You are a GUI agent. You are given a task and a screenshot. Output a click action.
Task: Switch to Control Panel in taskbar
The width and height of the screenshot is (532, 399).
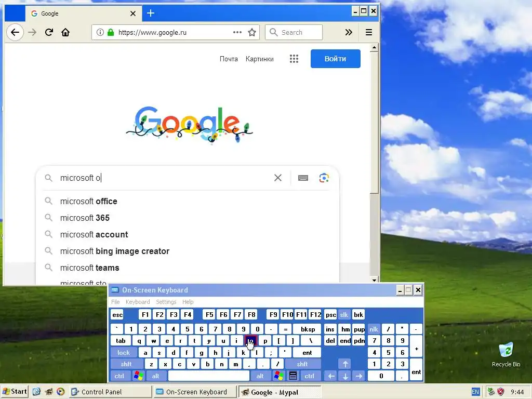click(x=110, y=392)
